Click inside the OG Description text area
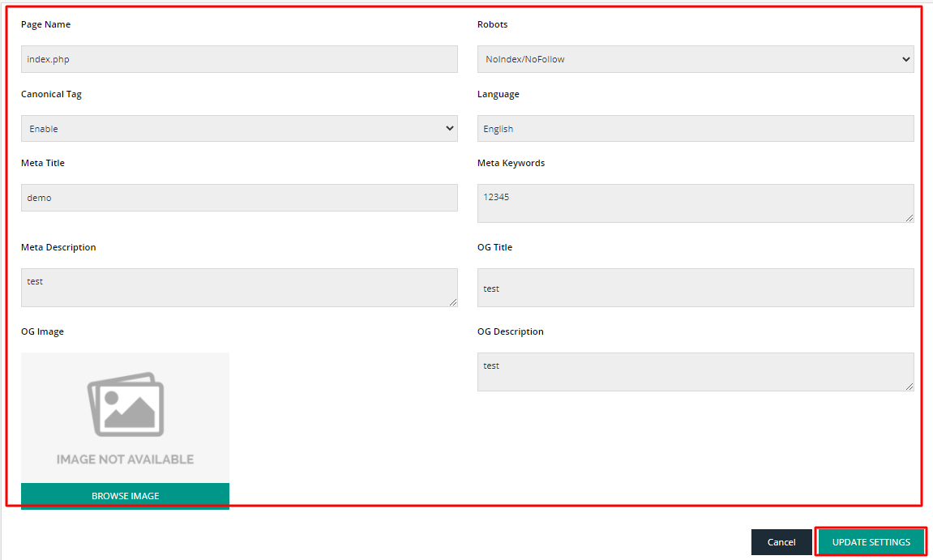Image resolution: width=933 pixels, height=560 pixels. (695, 371)
